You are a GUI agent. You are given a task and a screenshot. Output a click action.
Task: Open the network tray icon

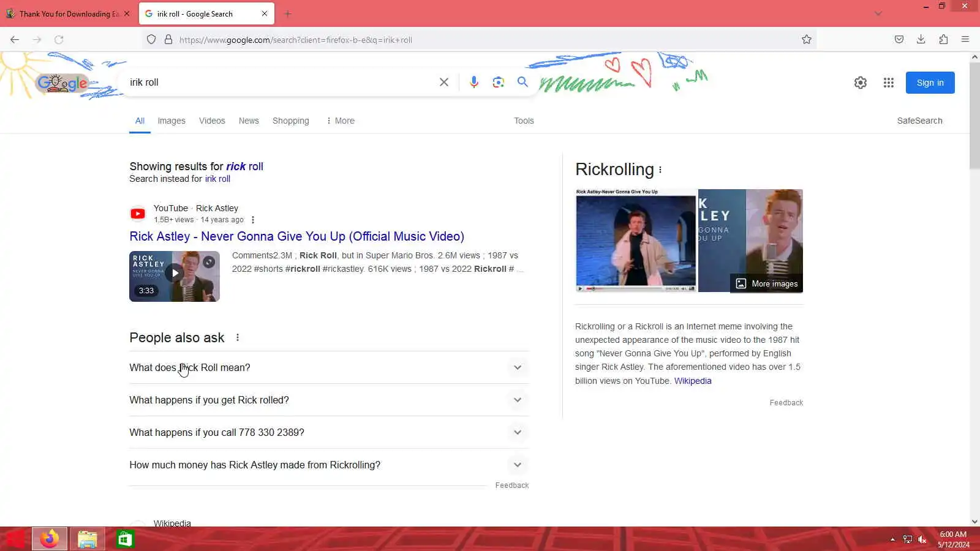tap(908, 539)
